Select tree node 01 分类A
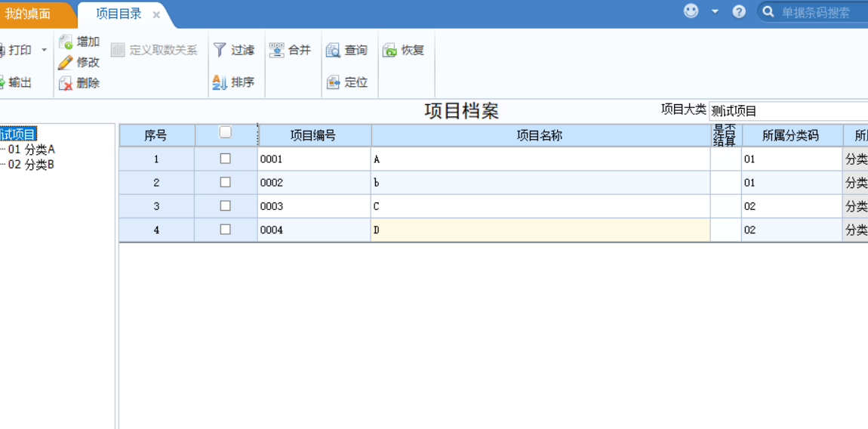The width and height of the screenshot is (868, 429). (x=32, y=149)
